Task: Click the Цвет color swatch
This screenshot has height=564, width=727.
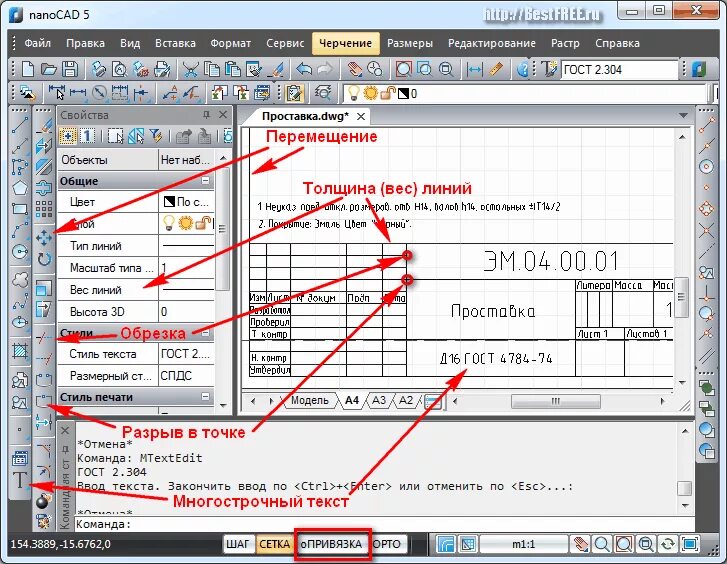Action: tap(169, 202)
